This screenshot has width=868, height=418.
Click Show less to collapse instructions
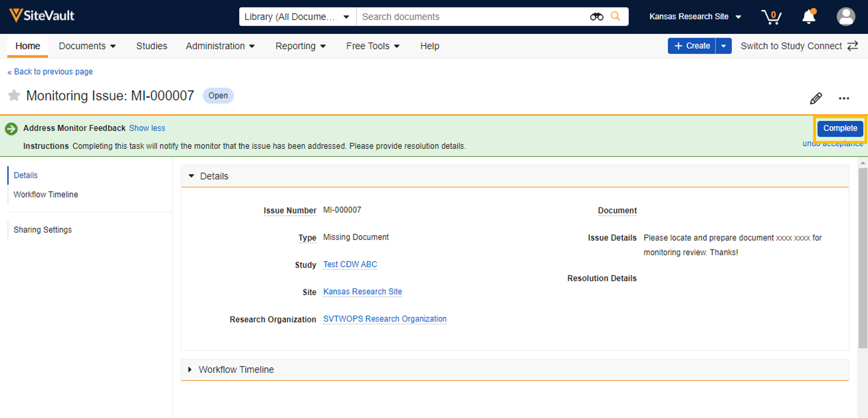[x=147, y=128]
